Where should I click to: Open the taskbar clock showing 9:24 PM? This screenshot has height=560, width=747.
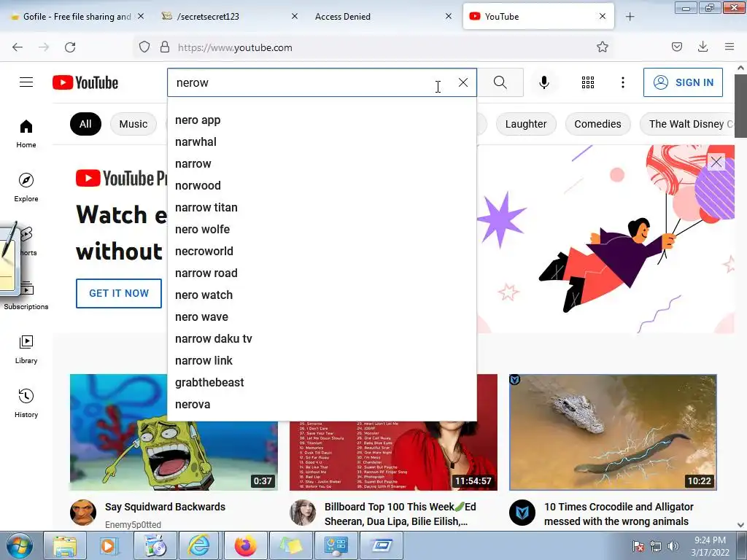pyautogui.click(x=710, y=546)
